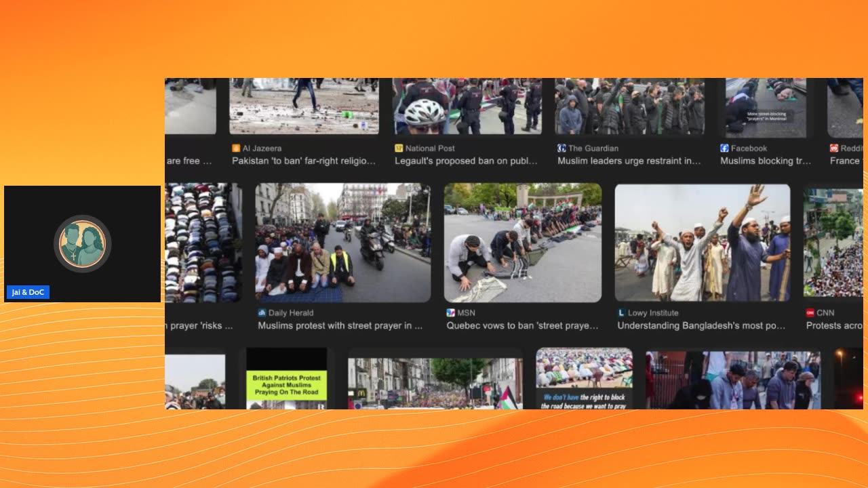Click the 'CNN' source name

point(825,312)
